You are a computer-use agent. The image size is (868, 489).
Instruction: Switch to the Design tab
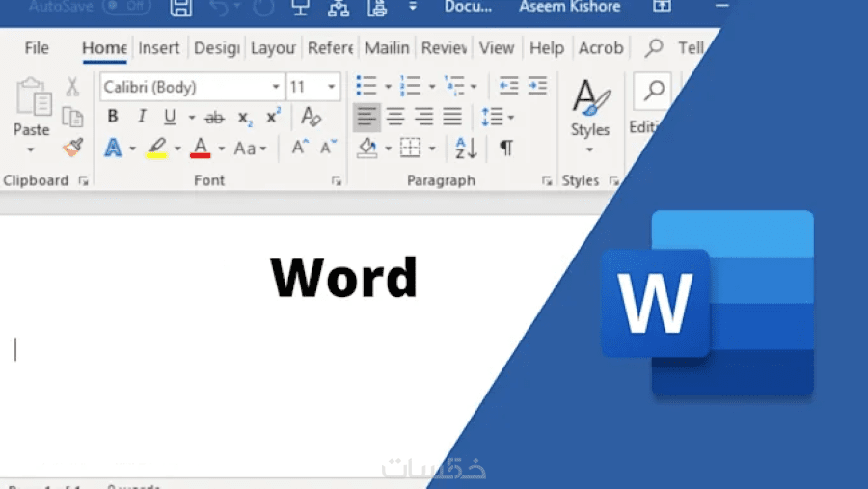click(216, 48)
